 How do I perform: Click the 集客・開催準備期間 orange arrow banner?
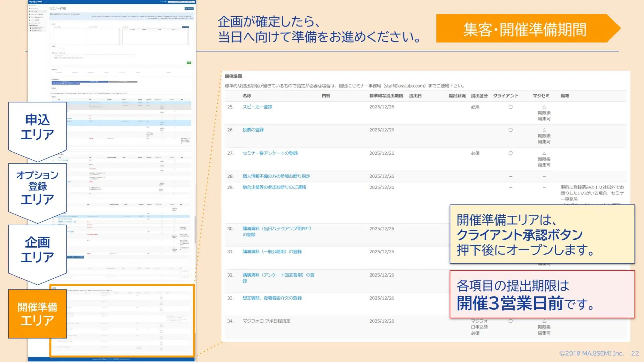pyautogui.click(x=525, y=29)
